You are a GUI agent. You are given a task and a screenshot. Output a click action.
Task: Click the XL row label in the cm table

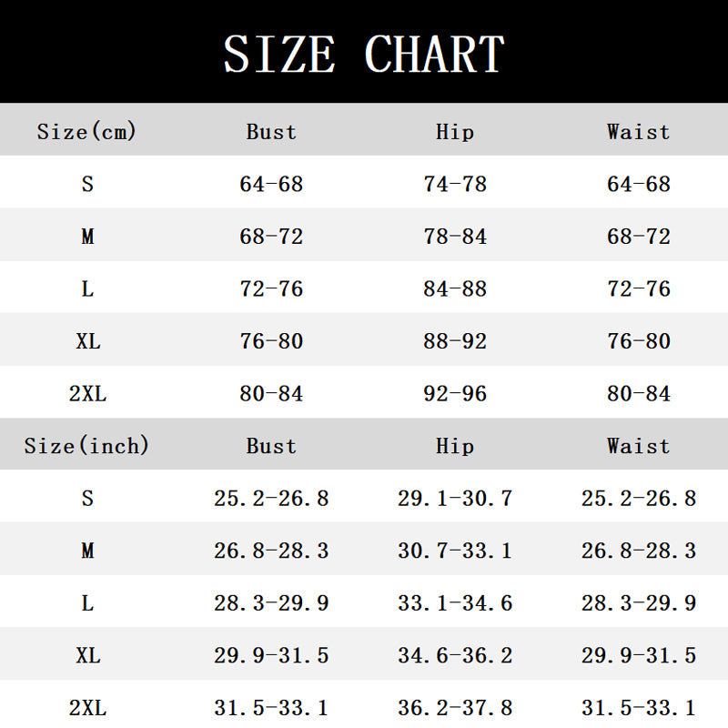tap(87, 341)
